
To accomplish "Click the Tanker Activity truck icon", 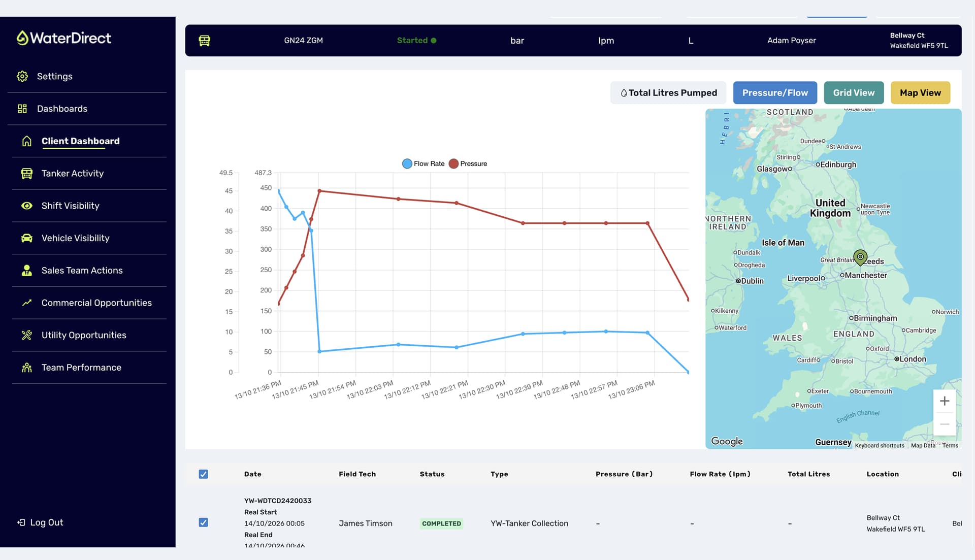I will click(27, 174).
